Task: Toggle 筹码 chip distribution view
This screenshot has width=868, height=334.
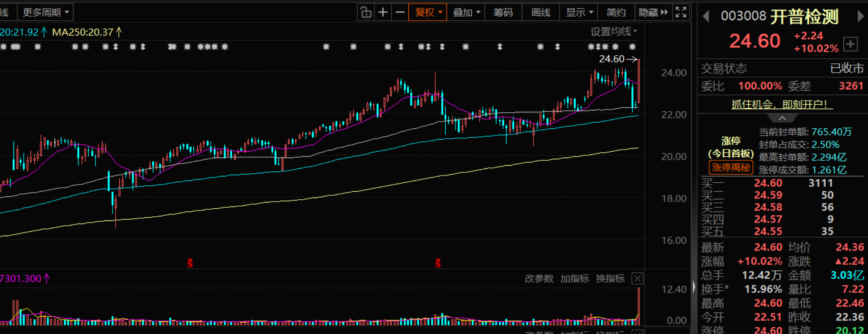Action: pos(503,12)
